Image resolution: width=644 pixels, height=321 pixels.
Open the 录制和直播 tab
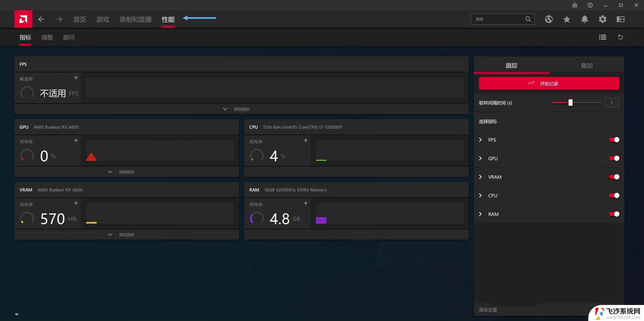[136, 19]
